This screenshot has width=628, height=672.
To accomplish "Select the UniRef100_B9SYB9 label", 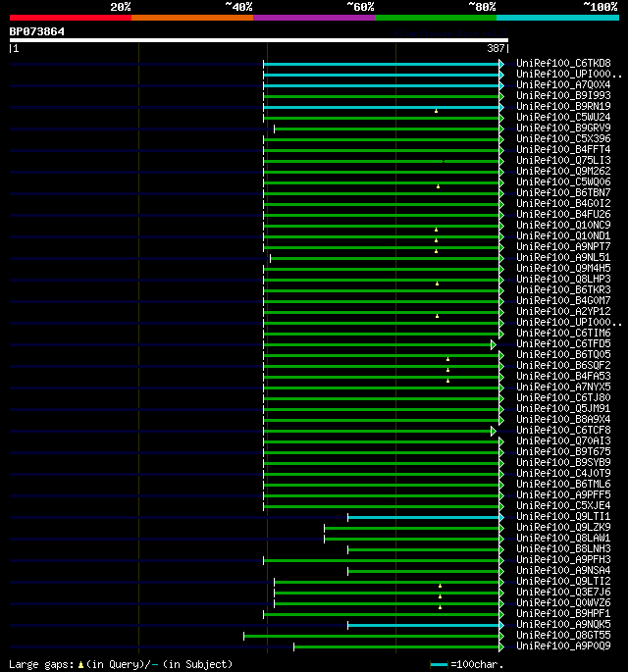I will (563, 462).
